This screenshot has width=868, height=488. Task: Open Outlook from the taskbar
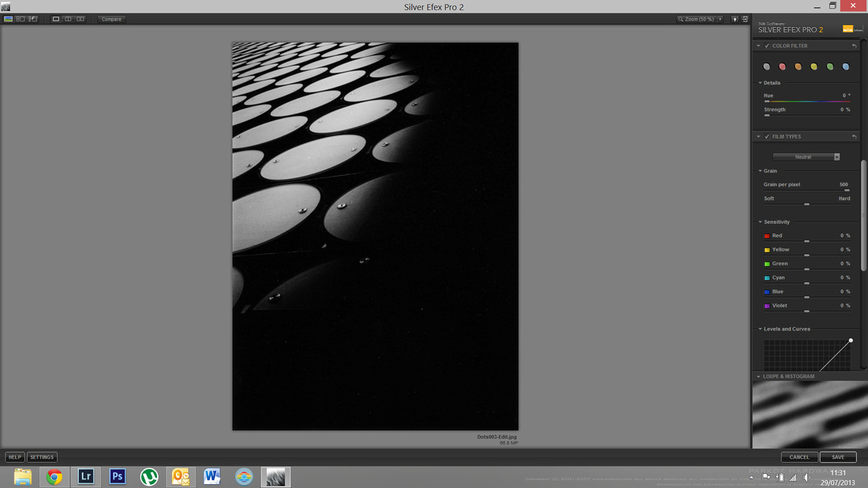(181, 476)
